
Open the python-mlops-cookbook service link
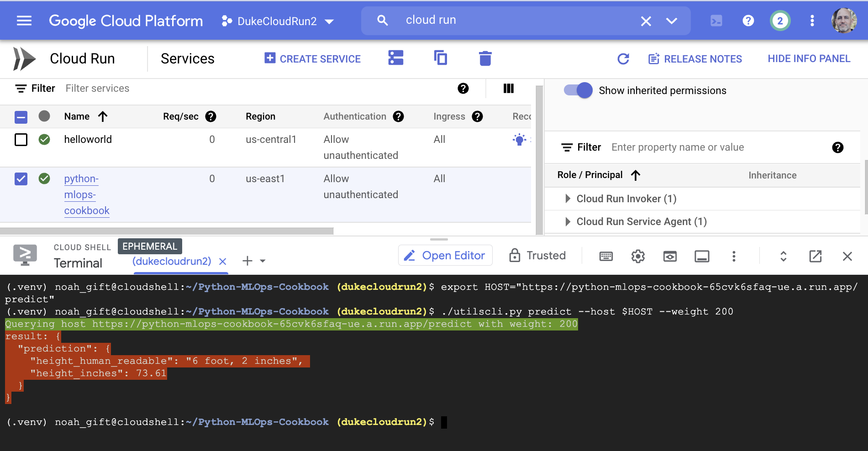[87, 194]
